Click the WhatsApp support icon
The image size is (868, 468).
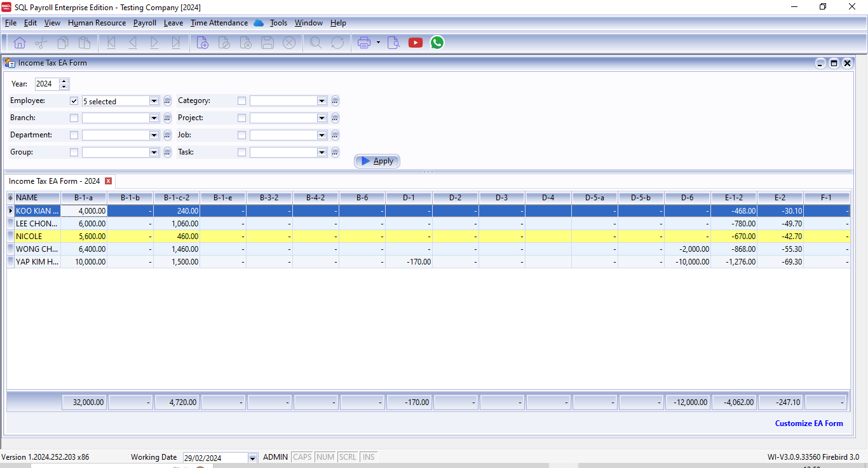point(437,43)
